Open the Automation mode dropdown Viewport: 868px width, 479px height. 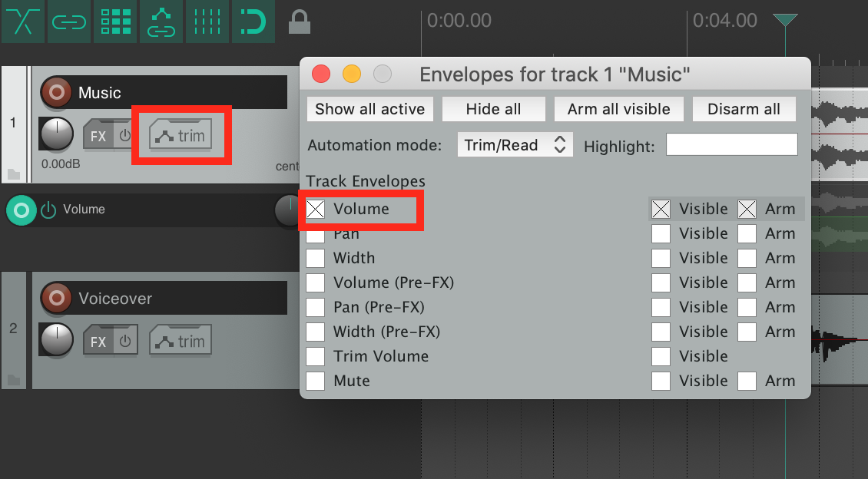coord(515,144)
